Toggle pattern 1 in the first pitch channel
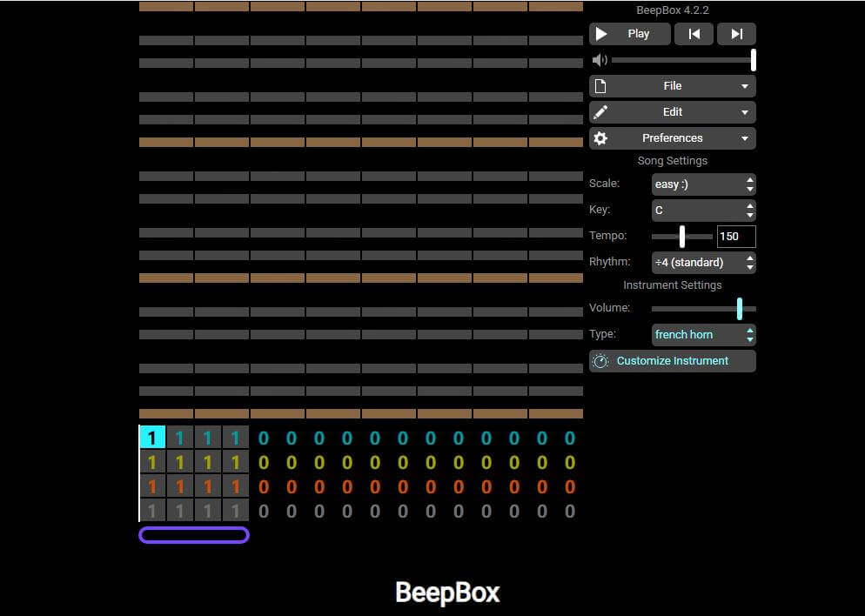The height and width of the screenshot is (616, 865). [x=152, y=438]
